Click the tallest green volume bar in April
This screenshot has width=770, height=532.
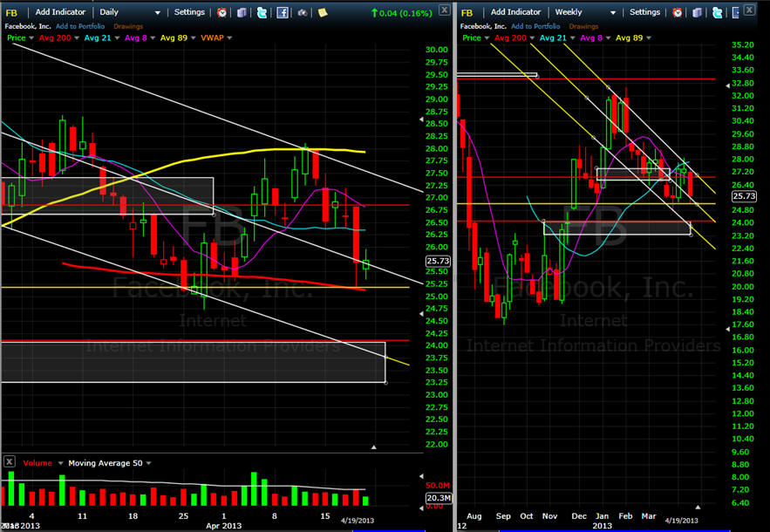click(254, 489)
